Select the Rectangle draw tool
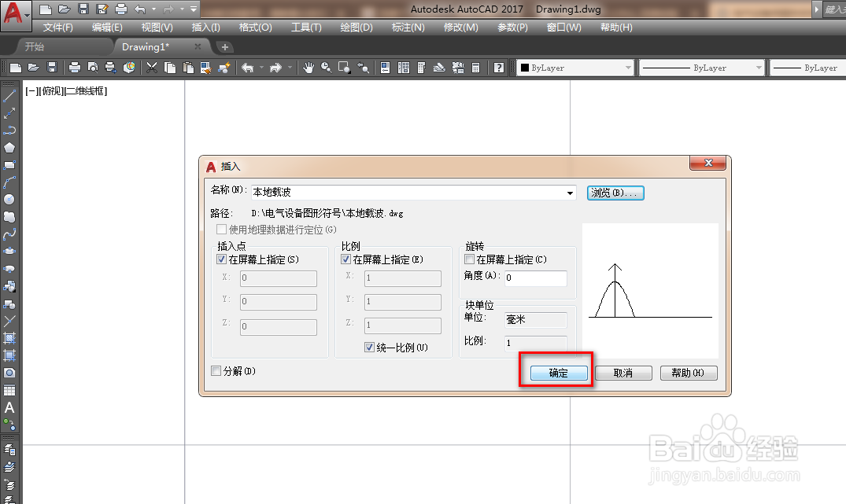This screenshot has width=846, height=504. click(9, 165)
